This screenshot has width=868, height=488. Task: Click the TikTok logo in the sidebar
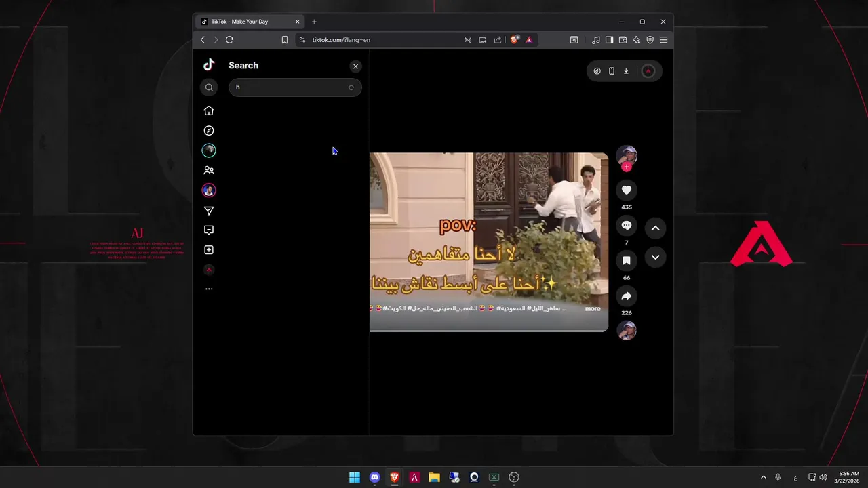(209, 64)
